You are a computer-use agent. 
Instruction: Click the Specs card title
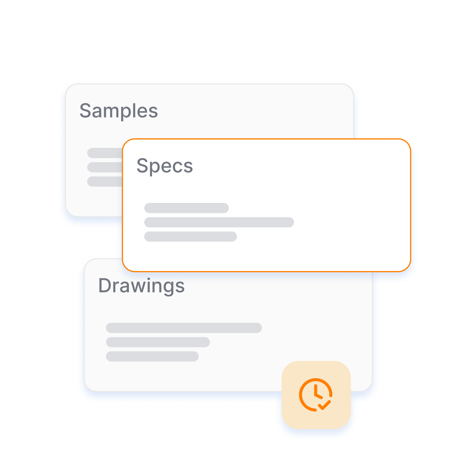pos(165,166)
